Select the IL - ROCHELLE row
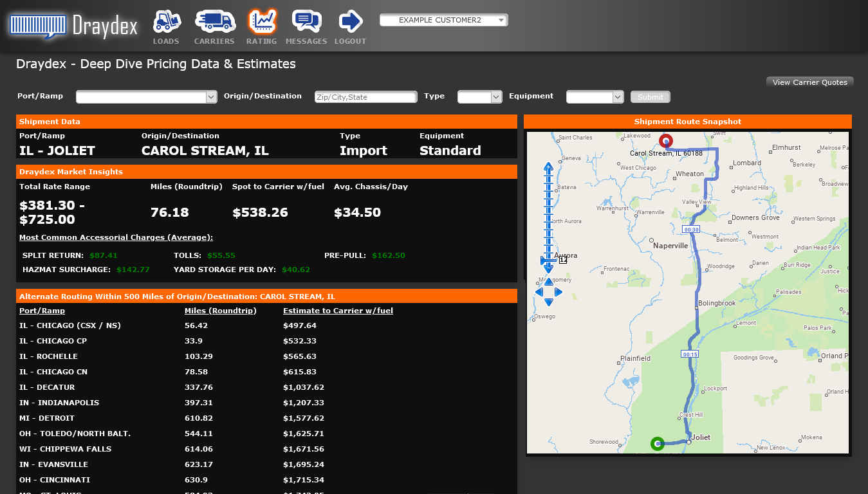 pyautogui.click(x=266, y=356)
